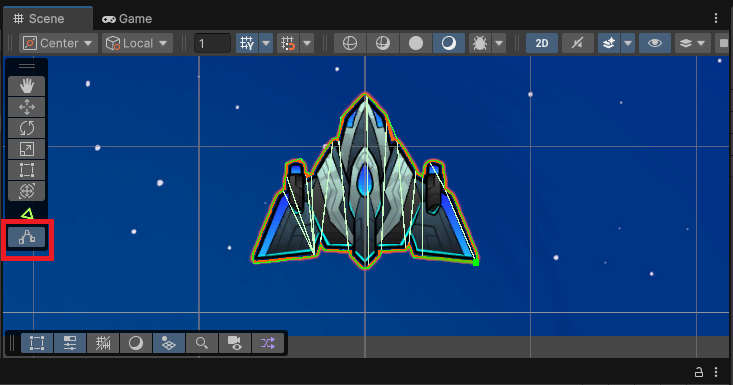This screenshot has height=385, width=733.
Task: Select the Transform tool
Action: 27,191
